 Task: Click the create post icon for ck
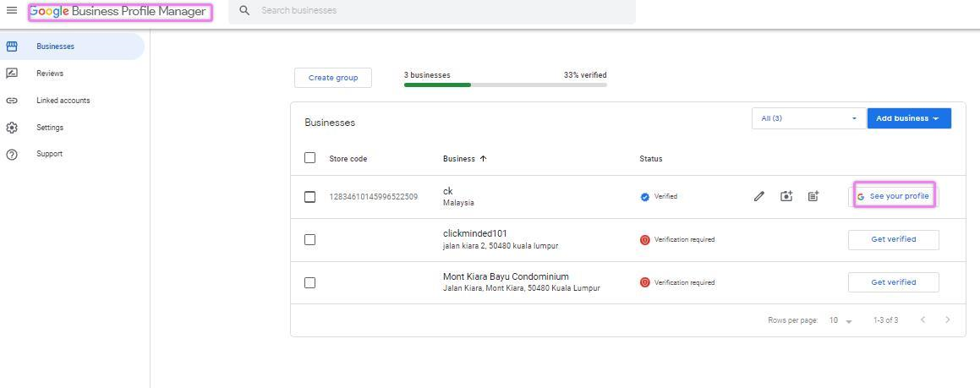click(x=813, y=196)
